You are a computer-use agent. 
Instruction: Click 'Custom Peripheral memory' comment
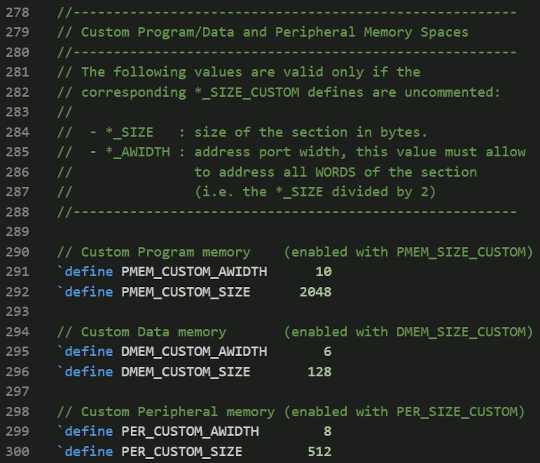[178, 412]
